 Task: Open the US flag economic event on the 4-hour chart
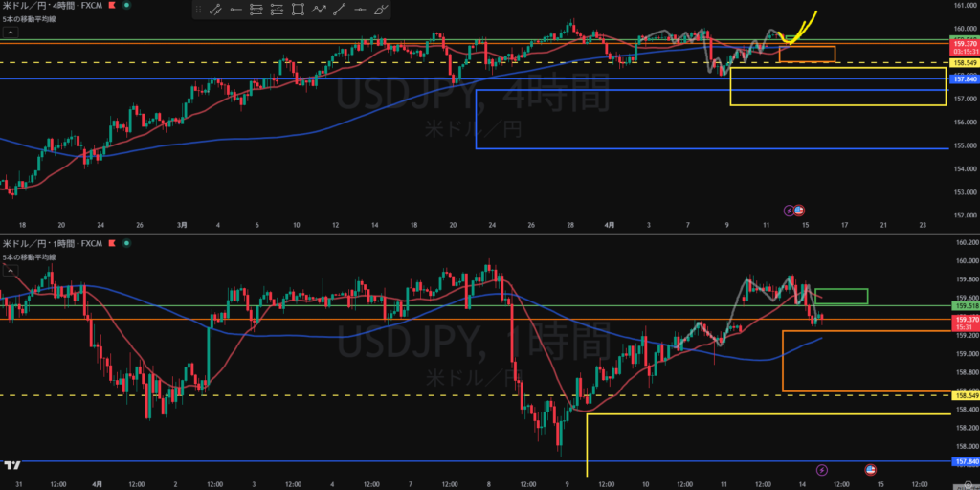click(x=800, y=210)
